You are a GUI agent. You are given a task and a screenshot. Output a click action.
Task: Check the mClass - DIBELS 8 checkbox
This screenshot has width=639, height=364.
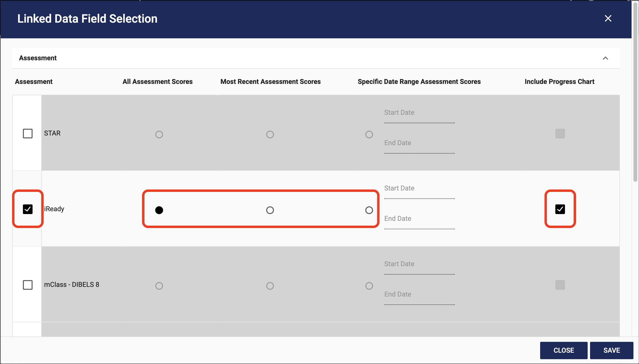(28, 285)
